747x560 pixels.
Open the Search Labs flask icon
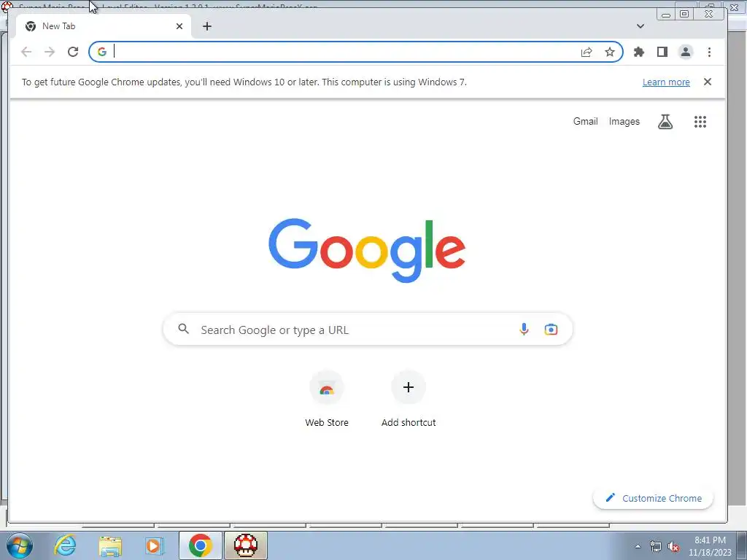tap(665, 122)
